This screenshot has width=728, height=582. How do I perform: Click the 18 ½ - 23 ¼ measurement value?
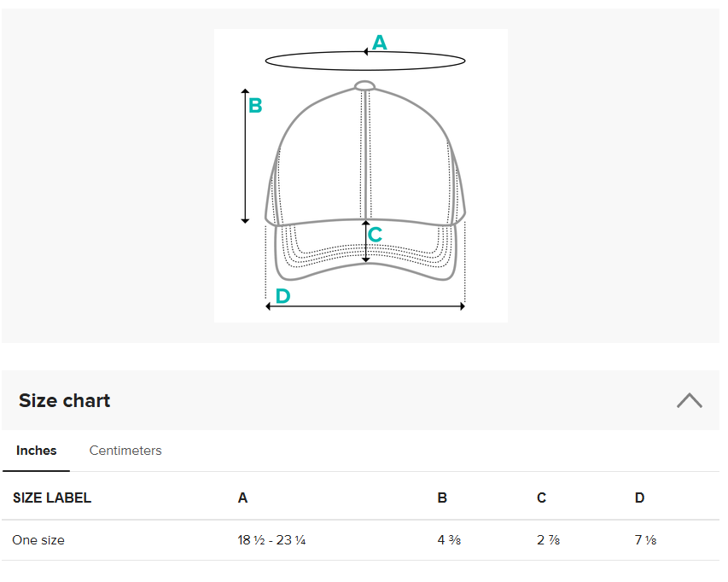(271, 540)
